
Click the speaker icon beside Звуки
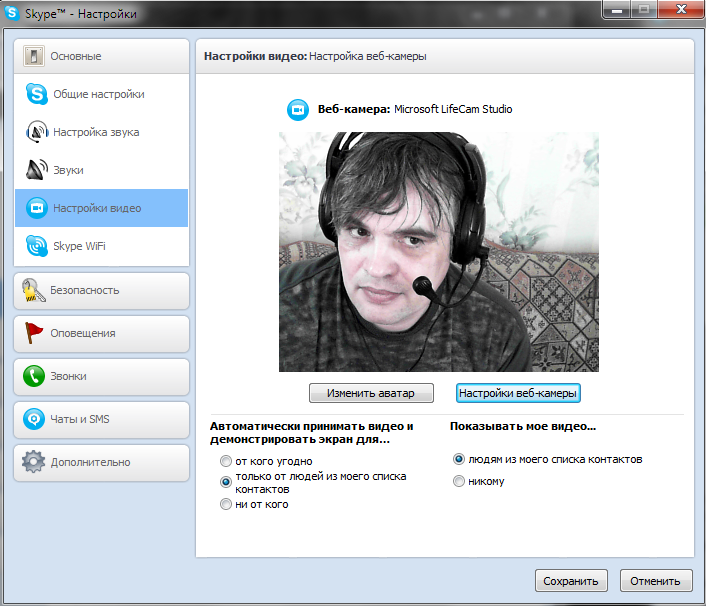tap(36, 170)
